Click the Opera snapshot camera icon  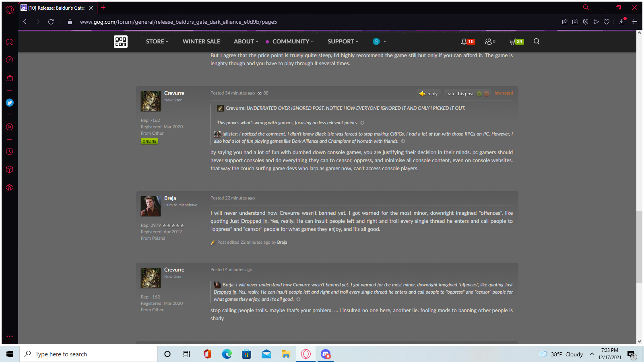point(575,22)
